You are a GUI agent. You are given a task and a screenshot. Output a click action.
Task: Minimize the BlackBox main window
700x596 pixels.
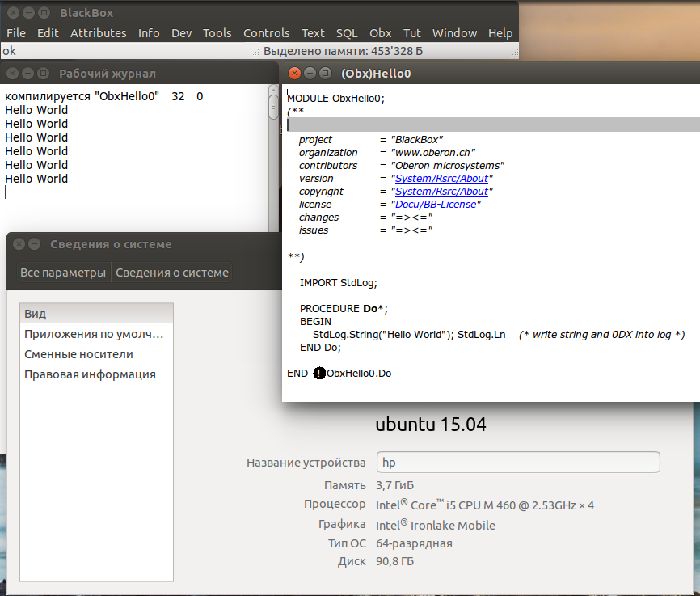click(x=28, y=12)
